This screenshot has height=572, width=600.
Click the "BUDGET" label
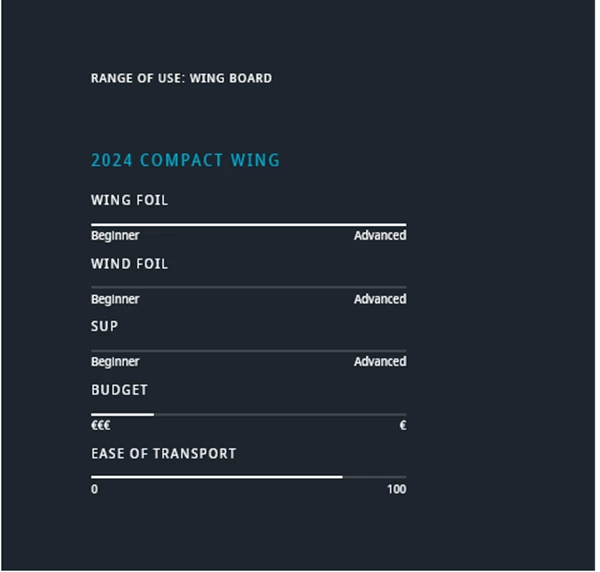(119, 390)
